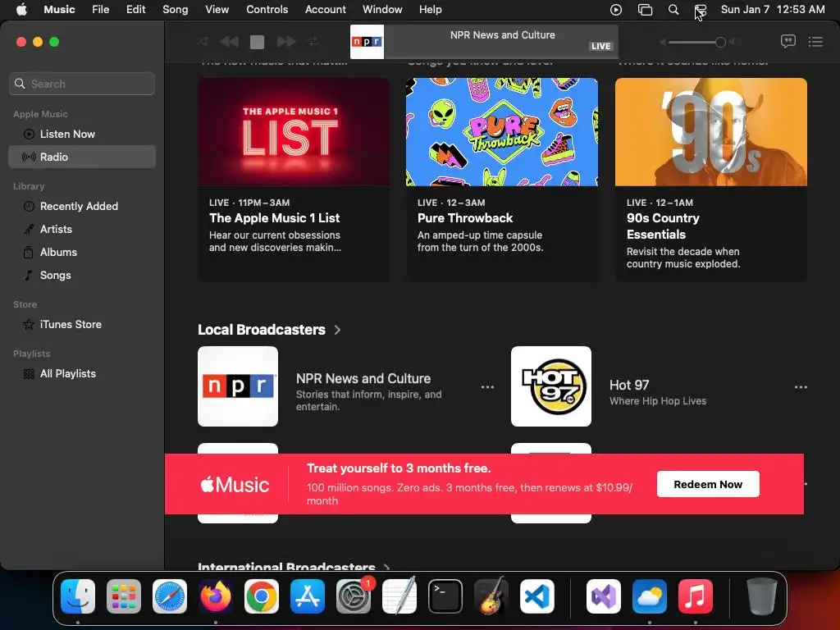
Task: Adjust the volume slider knob
Action: point(720,42)
